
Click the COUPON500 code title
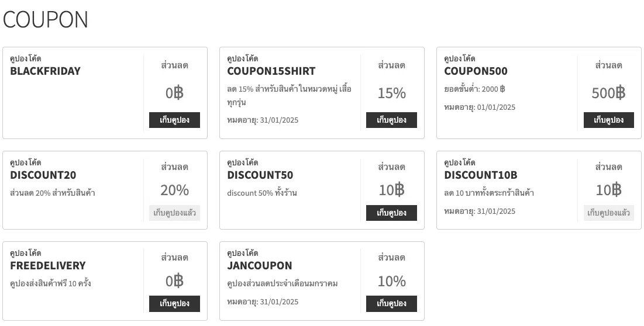coord(476,71)
